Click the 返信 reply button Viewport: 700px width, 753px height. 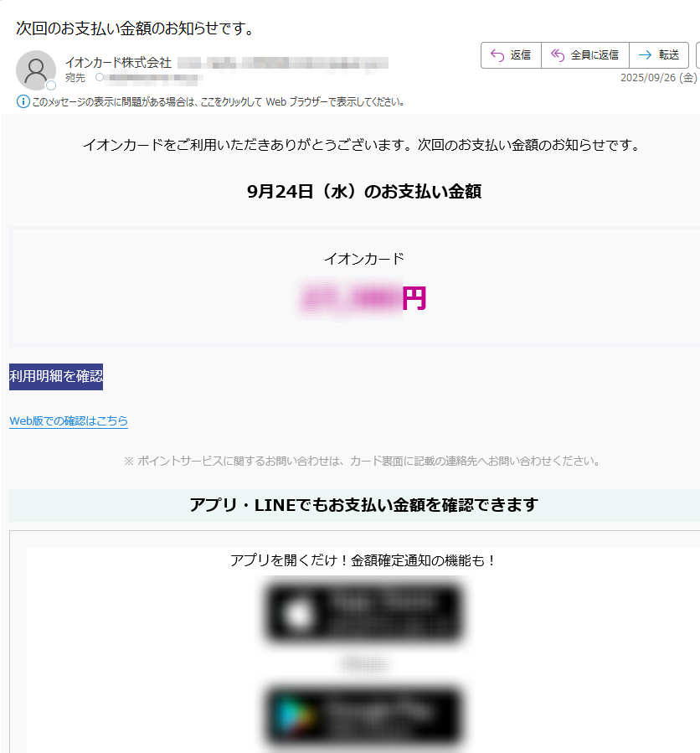click(x=511, y=55)
